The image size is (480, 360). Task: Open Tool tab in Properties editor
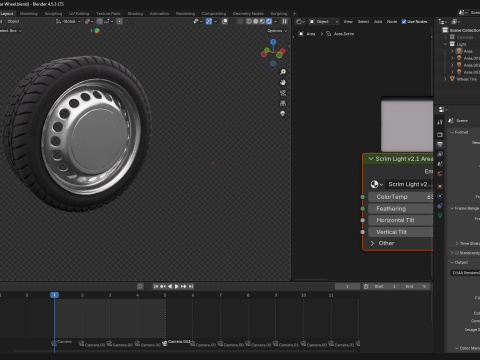440,122
